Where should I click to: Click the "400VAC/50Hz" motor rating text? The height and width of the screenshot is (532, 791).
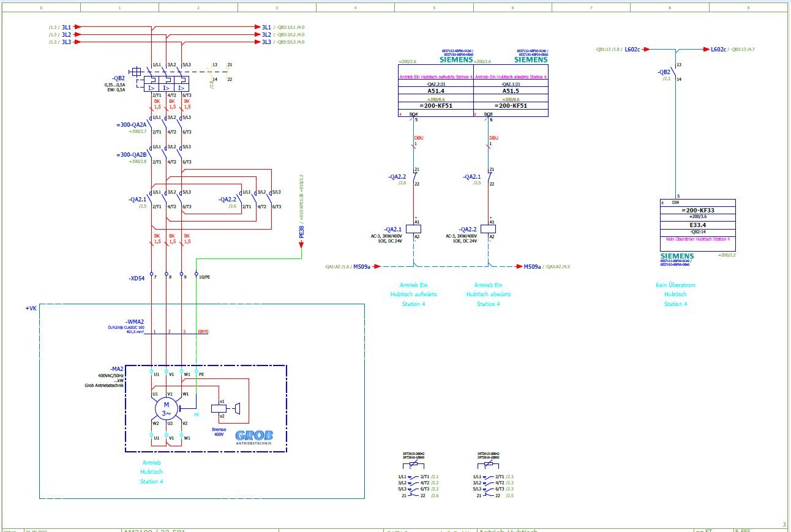tap(111, 375)
